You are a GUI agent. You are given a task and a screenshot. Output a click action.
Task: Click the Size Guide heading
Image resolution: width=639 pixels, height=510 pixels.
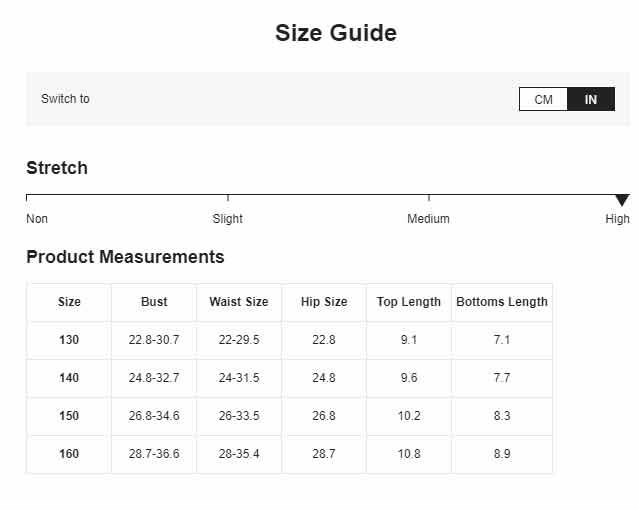point(336,33)
